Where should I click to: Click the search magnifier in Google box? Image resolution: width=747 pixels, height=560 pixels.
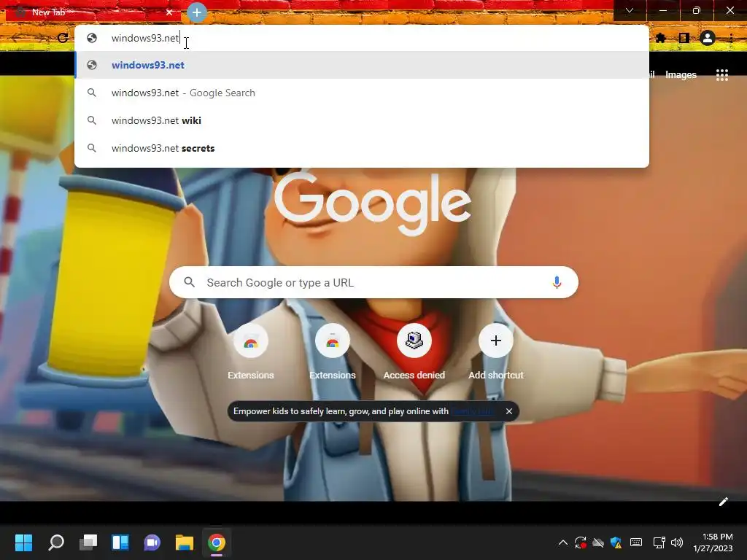point(190,282)
